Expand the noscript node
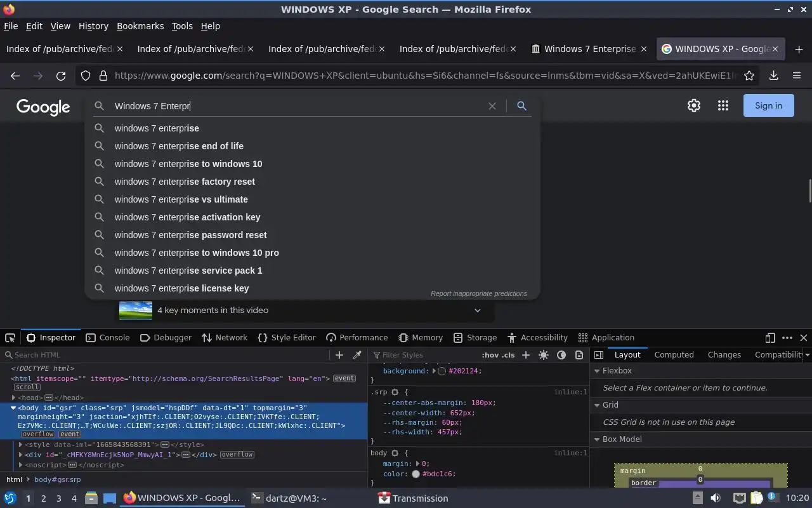 pyautogui.click(x=21, y=465)
